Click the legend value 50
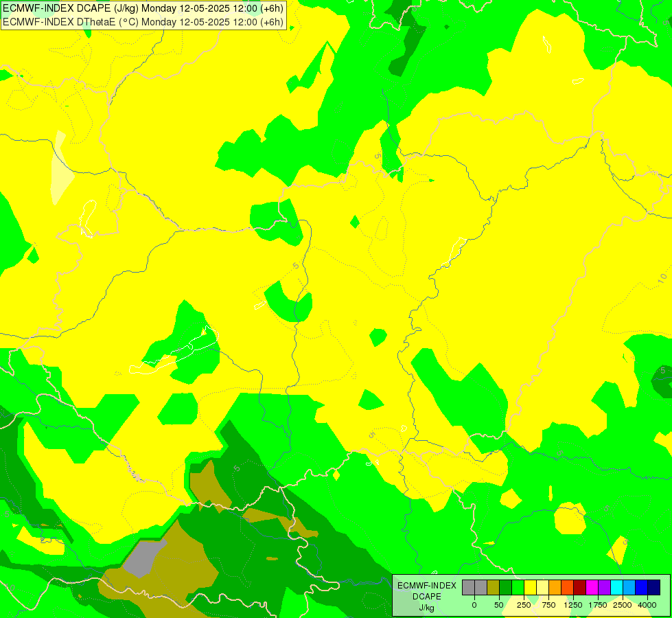 [499, 605]
